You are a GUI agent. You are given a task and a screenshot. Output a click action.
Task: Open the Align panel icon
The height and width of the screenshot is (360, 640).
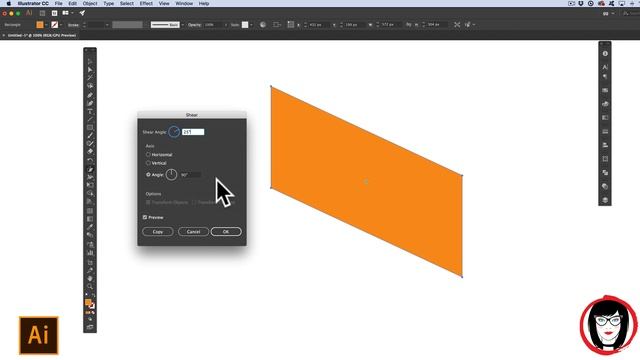[x=605, y=145]
